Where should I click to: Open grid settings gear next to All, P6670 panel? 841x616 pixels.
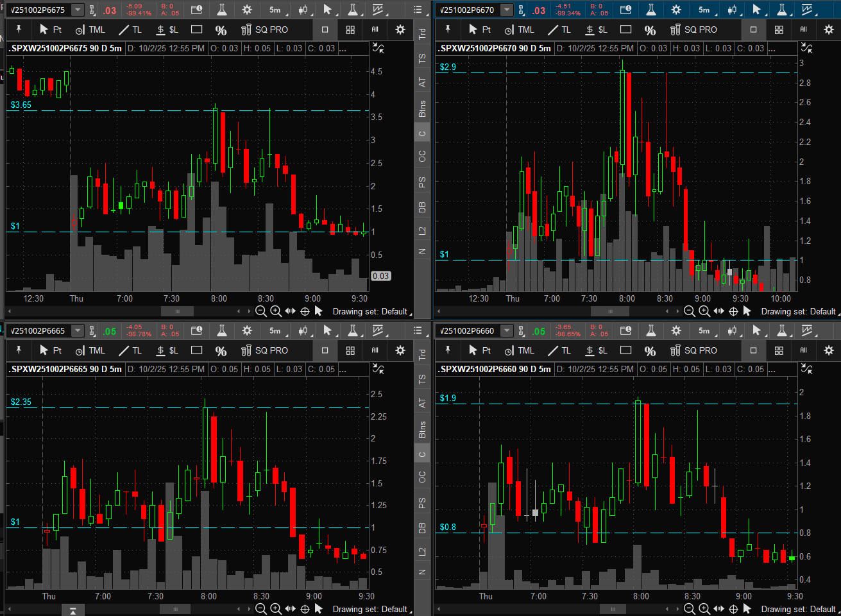(x=829, y=30)
